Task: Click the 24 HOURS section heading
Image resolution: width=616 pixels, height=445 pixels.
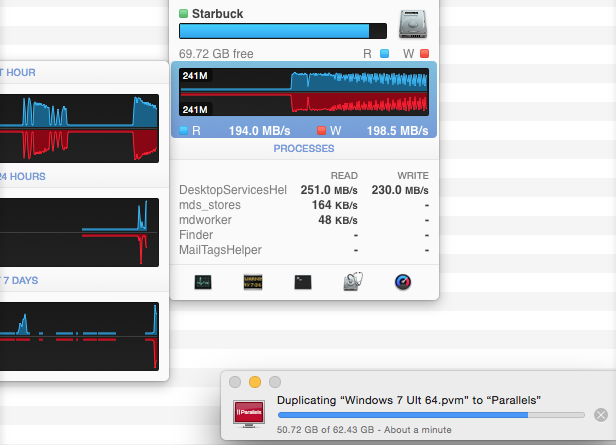Action: pos(23,176)
